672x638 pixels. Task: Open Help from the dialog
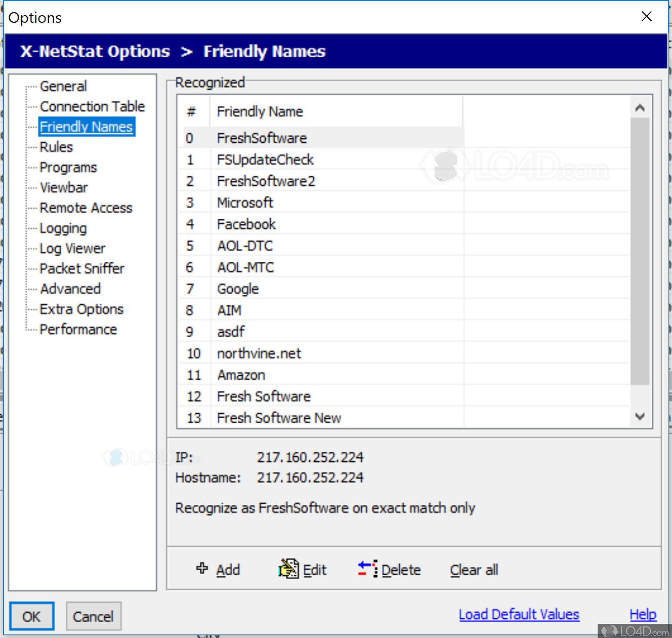(643, 614)
